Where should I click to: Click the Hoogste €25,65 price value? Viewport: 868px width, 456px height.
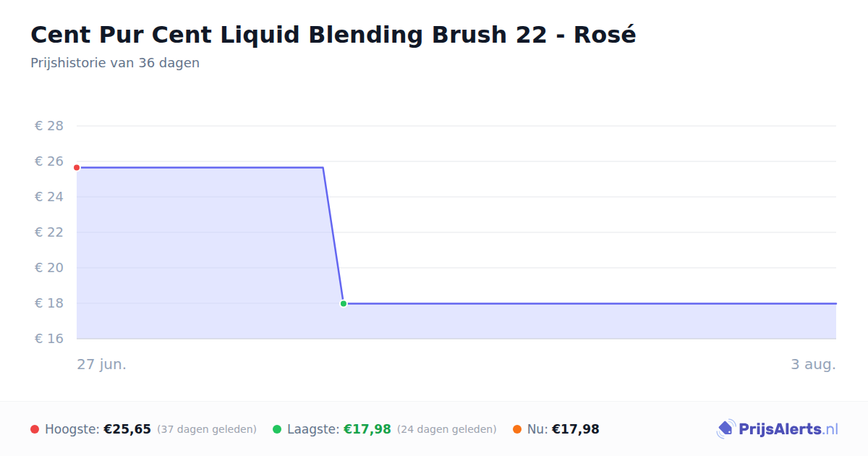tap(127, 429)
